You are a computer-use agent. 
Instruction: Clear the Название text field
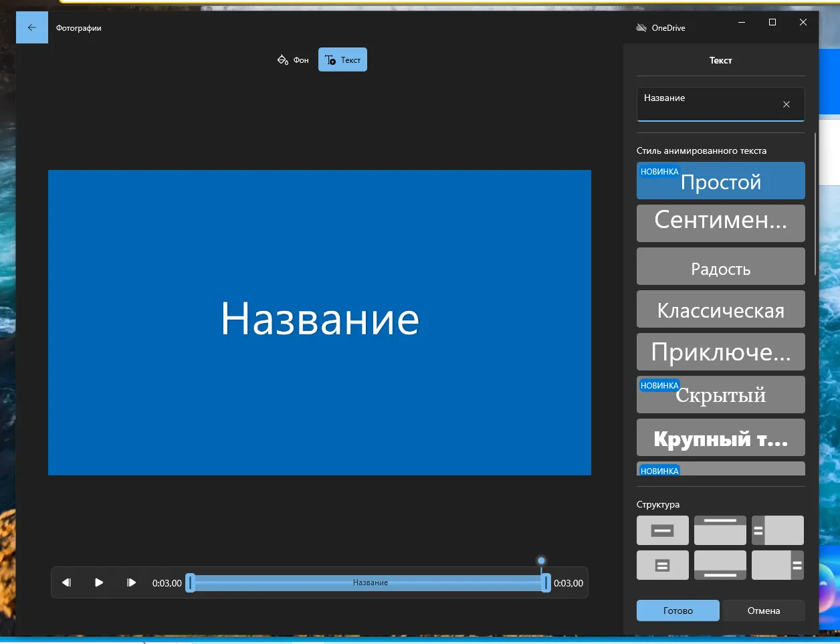click(785, 104)
